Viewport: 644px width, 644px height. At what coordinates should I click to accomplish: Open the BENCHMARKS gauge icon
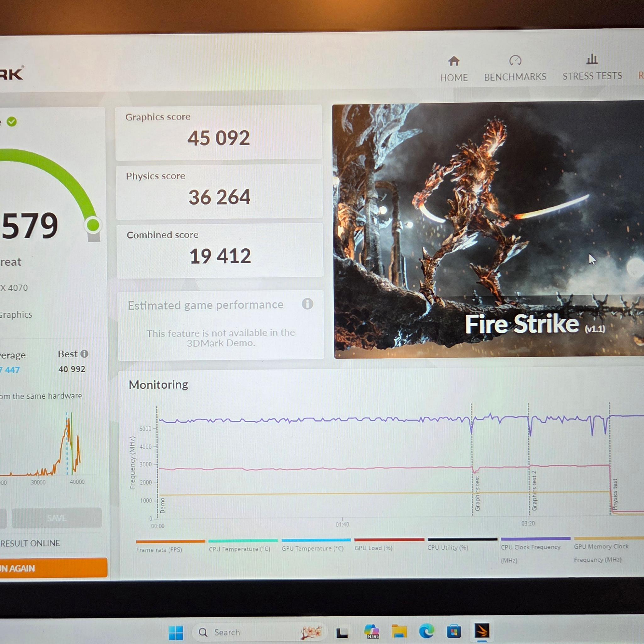(x=515, y=60)
